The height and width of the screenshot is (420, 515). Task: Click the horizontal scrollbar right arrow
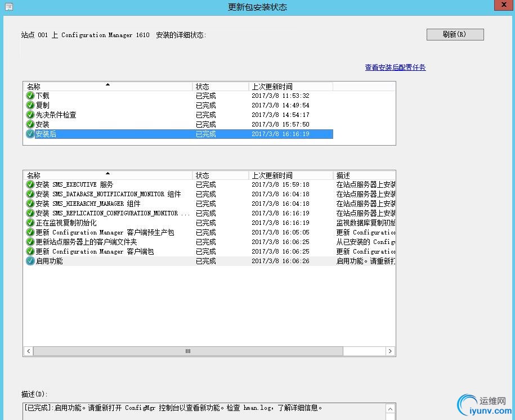(x=390, y=351)
